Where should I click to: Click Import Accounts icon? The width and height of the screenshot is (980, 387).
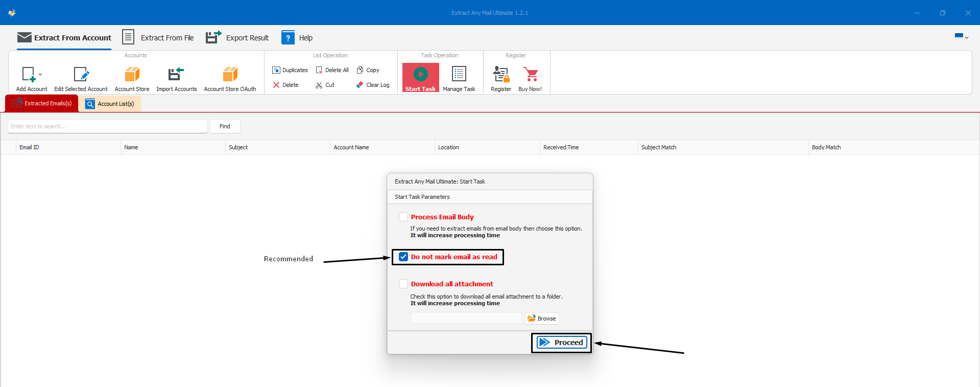176,75
